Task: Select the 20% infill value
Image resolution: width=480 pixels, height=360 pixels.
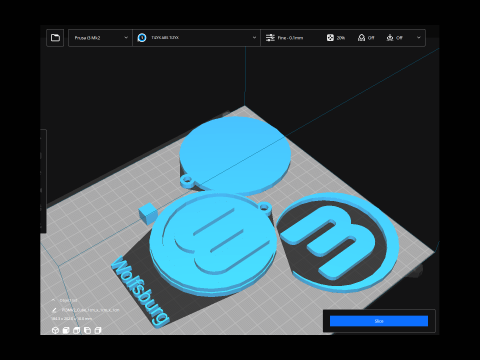Action: 341,38
